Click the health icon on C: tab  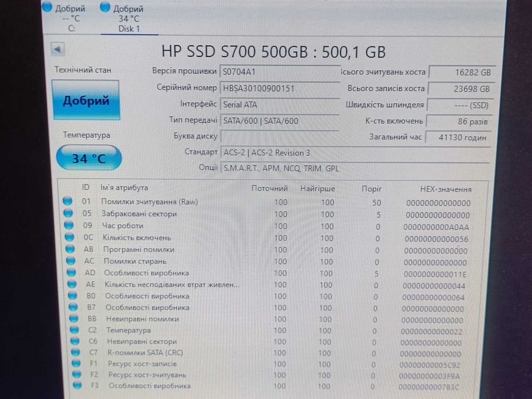click(47, 6)
